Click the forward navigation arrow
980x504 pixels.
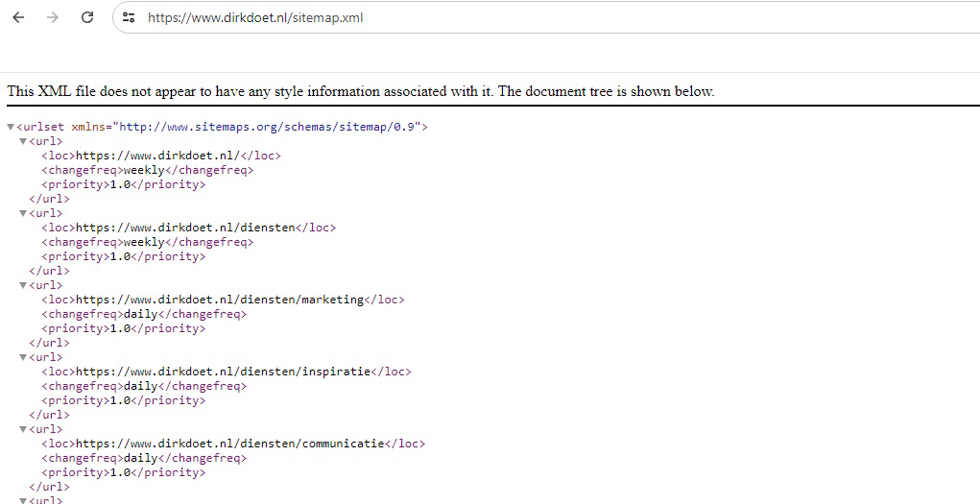tap(53, 17)
